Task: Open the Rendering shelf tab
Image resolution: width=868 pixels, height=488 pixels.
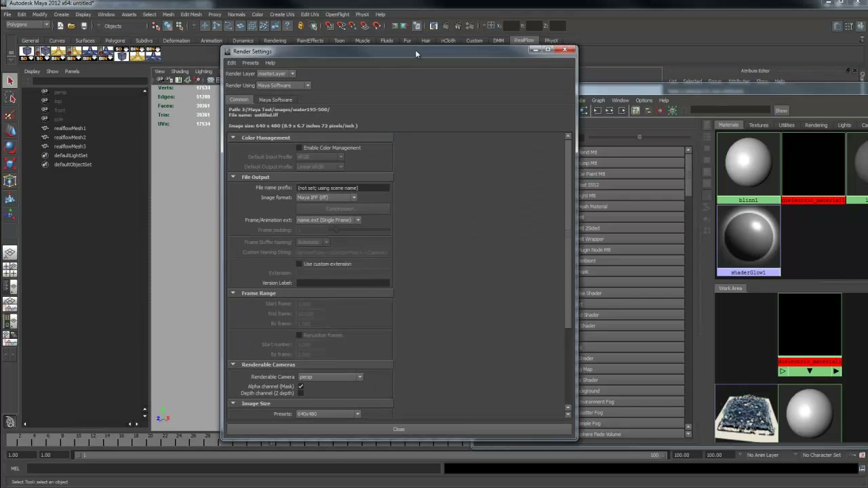Action: pos(275,41)
